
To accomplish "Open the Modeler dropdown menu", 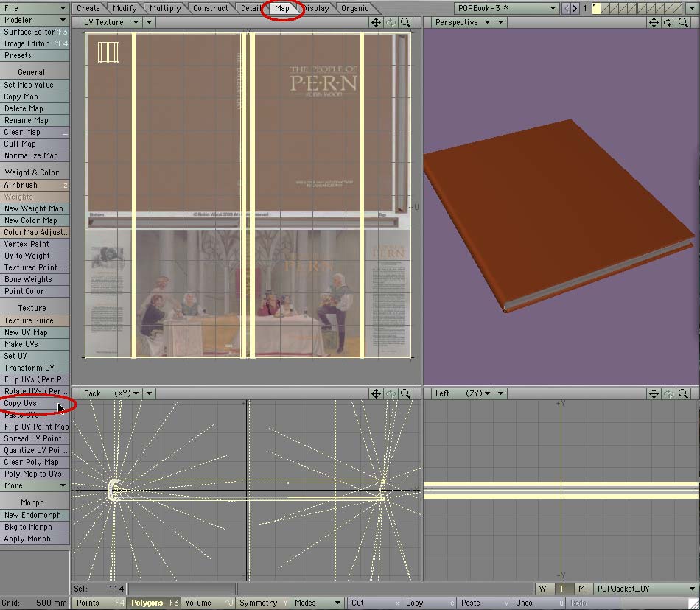I will click(35, 20).
